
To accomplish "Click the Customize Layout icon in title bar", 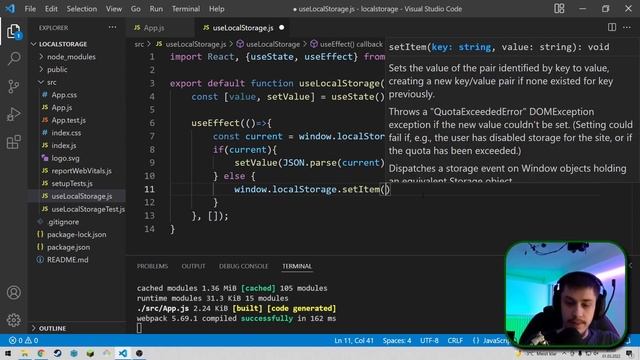I will (x=559, y=9).
